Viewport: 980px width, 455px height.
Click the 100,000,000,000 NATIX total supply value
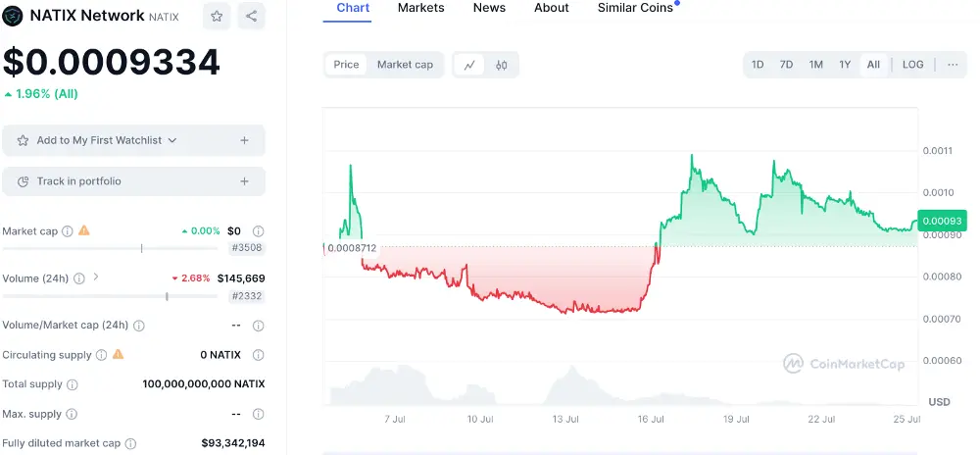tap(204, 384)
